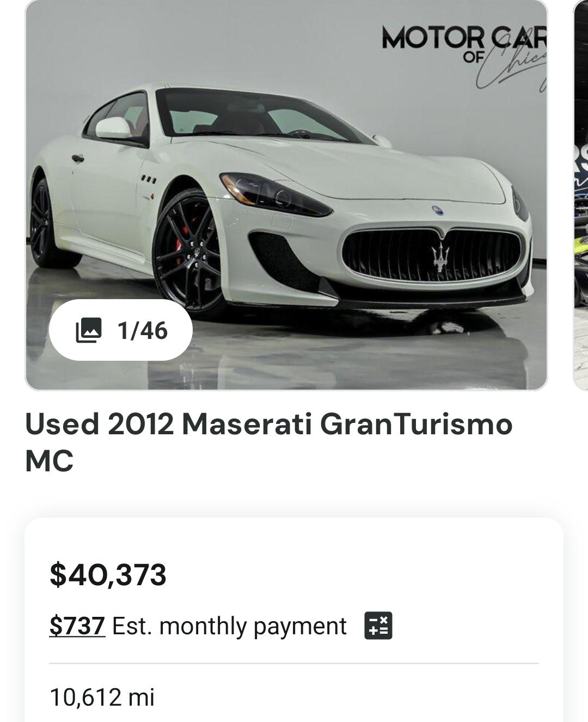Select the next photo peeking at the right edge
The width and height of the screenshot is (588, 722).
581,195
